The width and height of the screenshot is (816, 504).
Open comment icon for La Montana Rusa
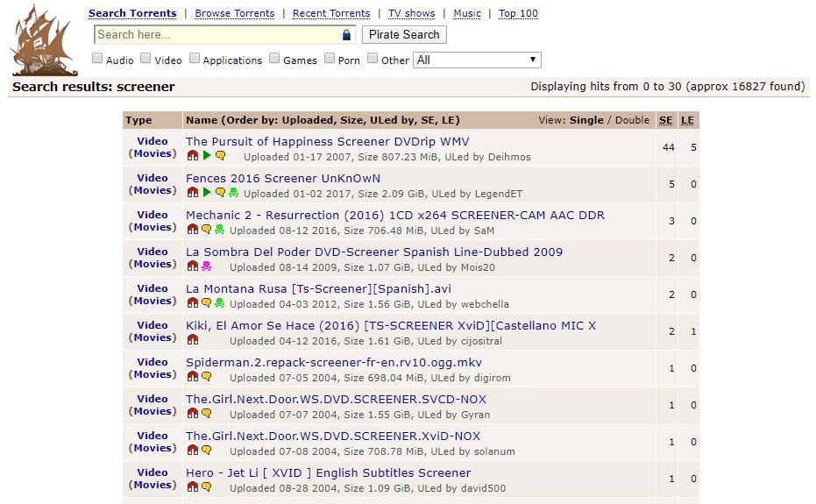coord(207,302)
